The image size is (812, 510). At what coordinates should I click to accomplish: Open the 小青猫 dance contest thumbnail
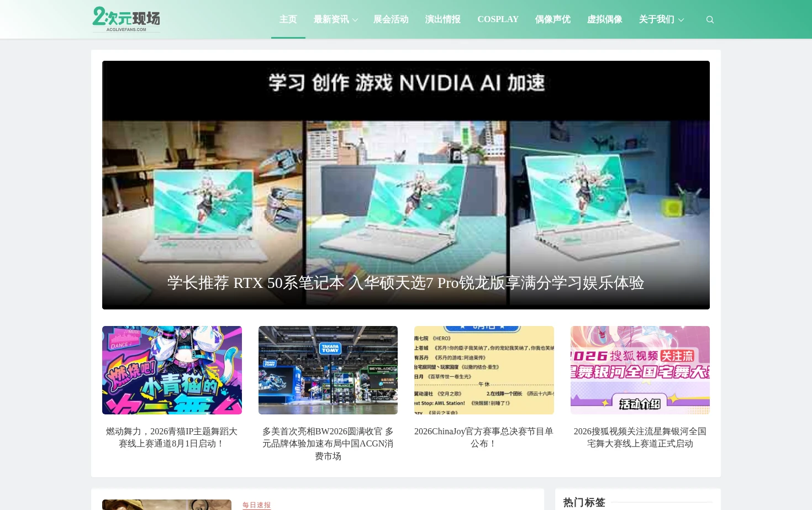coord(172,370)
